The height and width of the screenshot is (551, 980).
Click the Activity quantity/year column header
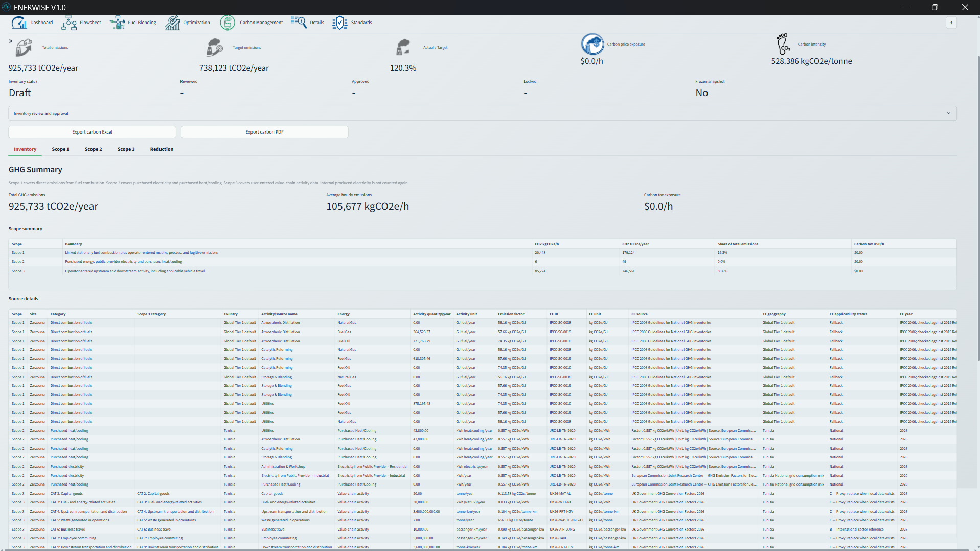tap(432, 314)
